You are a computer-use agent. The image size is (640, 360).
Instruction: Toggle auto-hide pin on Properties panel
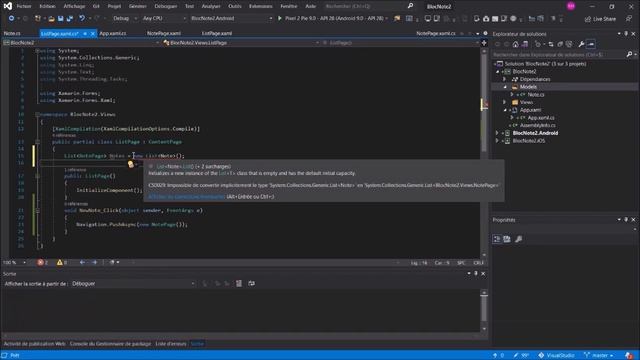pos(626,220)
